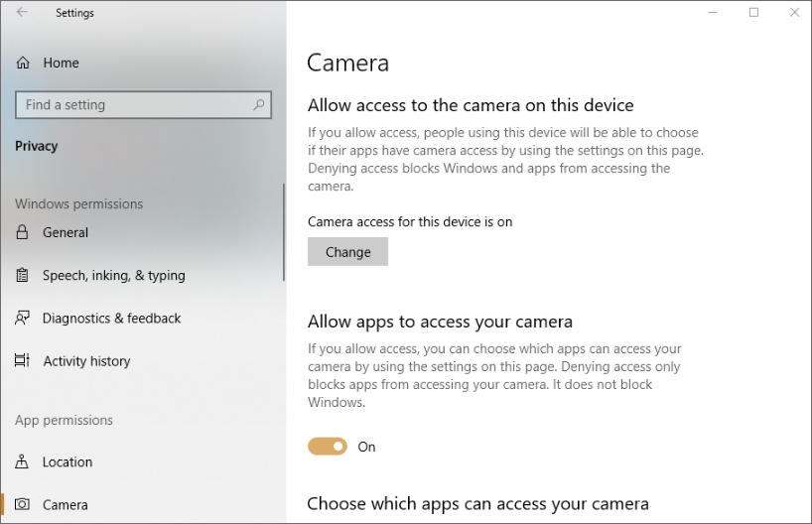Screen dimensions: 812x524
Task: Click the back arrow icon
Action: [x=22, y=13]
